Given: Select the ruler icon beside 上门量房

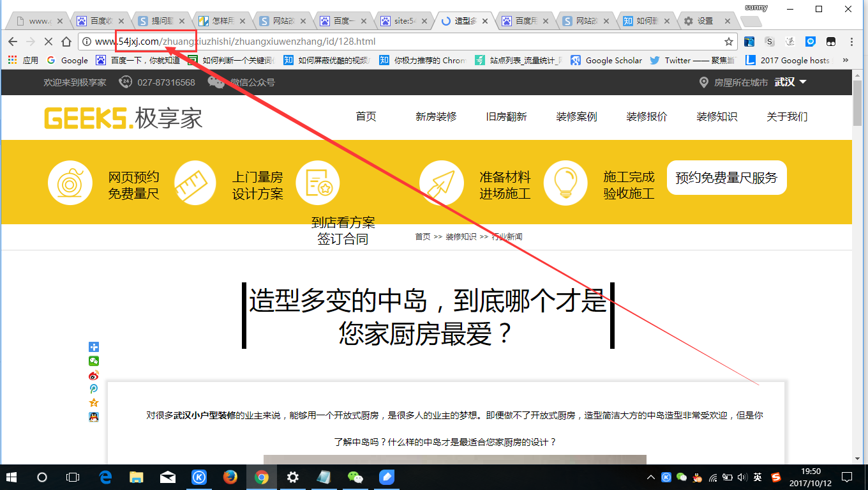Looking at the screenshot, I should (195, 183).
